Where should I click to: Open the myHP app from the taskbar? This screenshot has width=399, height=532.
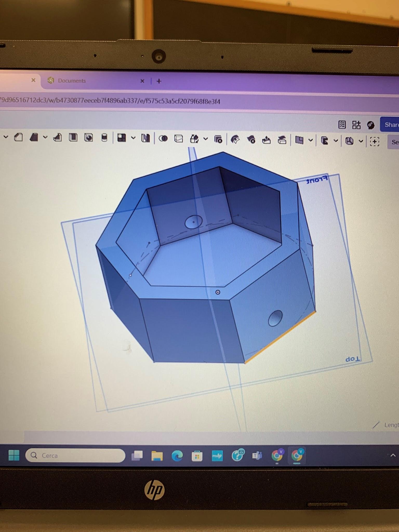pos(217,456)
